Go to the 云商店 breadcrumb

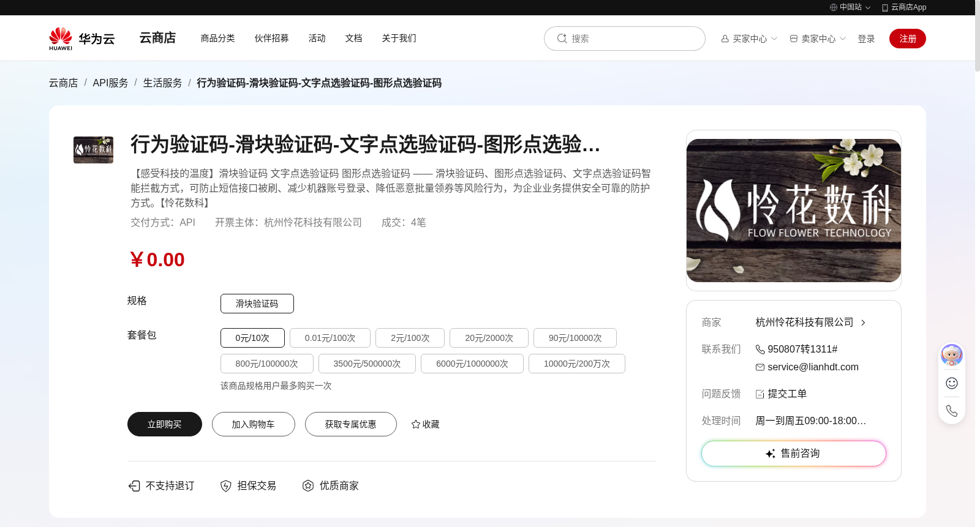(x=64, y=83)
